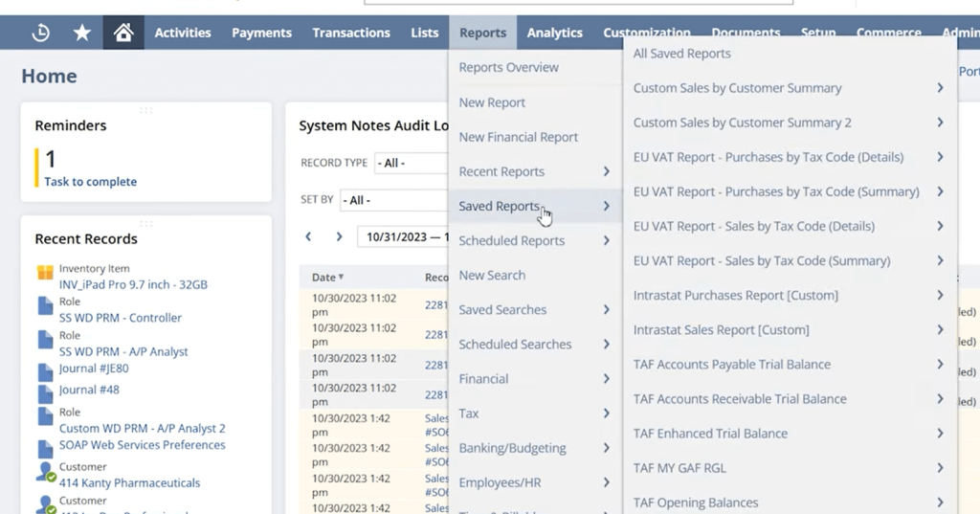Sort by the Date column header
The image size is (980, 514).
pyautogui.click(x=327, y=277)
